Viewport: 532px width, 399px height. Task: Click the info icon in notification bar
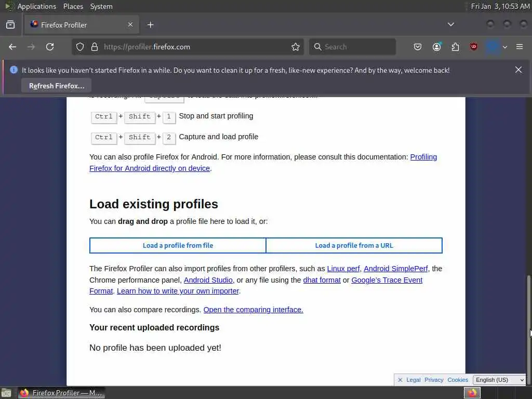click(14, 70)
